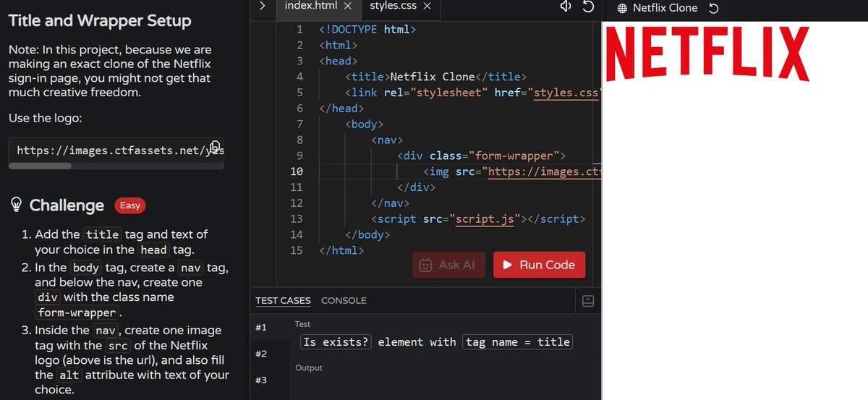Click the red Easy difficulty badge
Screen dimensions: 868x400
point(130,205)
